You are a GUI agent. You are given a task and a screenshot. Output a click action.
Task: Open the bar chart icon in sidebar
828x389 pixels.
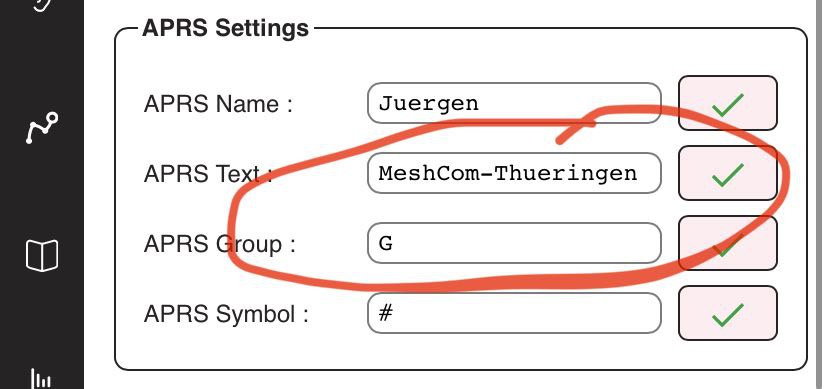click(42, 379)
